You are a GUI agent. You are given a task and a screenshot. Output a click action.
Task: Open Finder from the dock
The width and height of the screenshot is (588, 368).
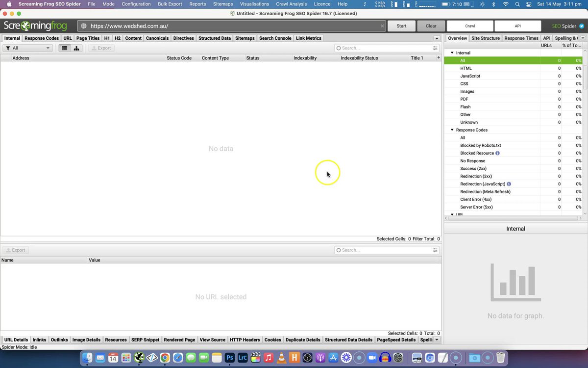pyautogui.click(x=88, y=358)
